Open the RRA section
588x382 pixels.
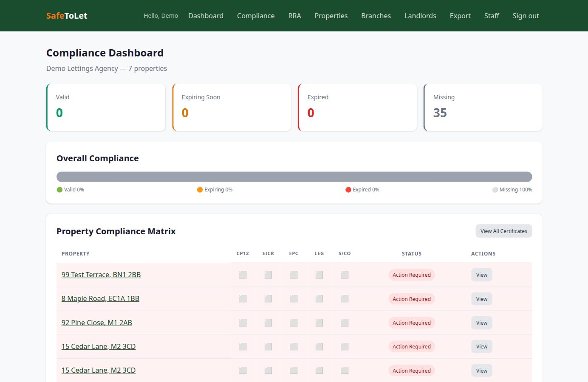(294, 16)
